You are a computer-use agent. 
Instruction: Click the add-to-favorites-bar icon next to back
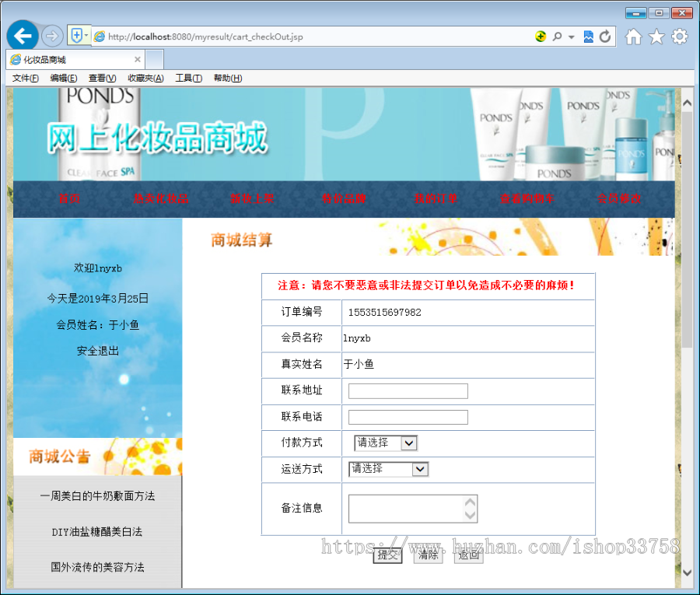pyautogui.click(x=77, y=35)
